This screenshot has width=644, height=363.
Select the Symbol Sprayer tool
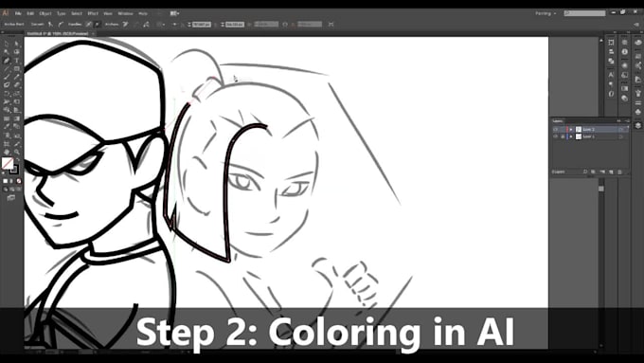(7, 136)
